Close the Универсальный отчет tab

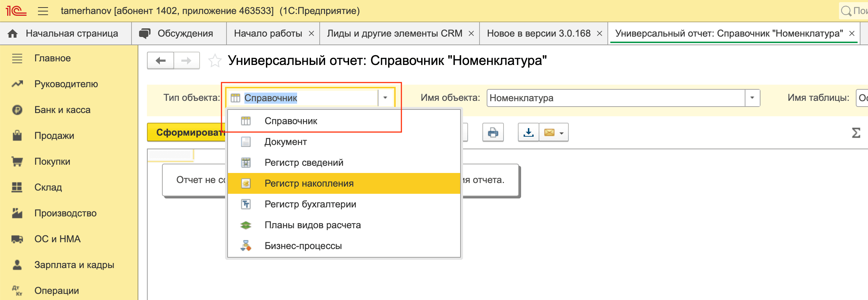click(852, 33)
